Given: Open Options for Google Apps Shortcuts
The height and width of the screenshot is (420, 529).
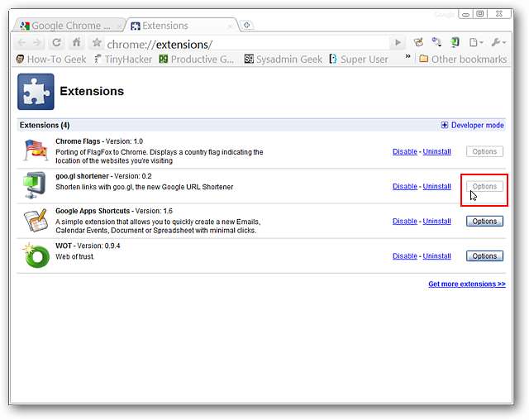Looking at the screenshot, I should [x=484, y=221].
